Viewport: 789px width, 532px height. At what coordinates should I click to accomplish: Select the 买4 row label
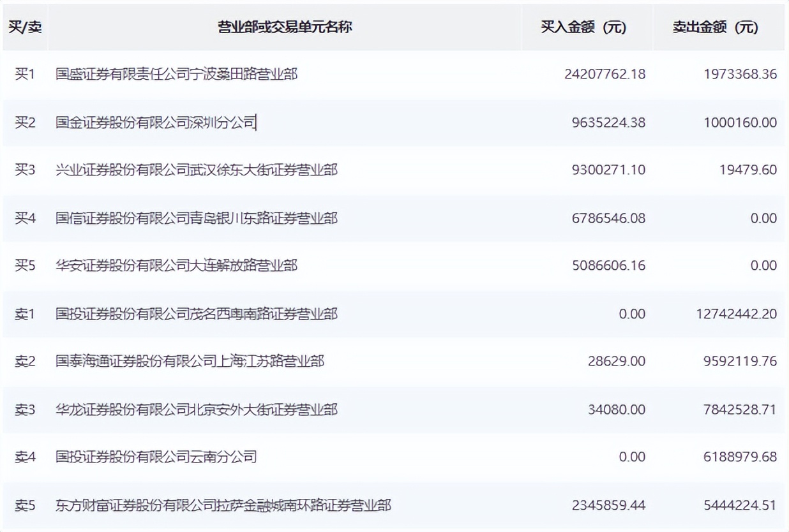[x=25, y=218]
